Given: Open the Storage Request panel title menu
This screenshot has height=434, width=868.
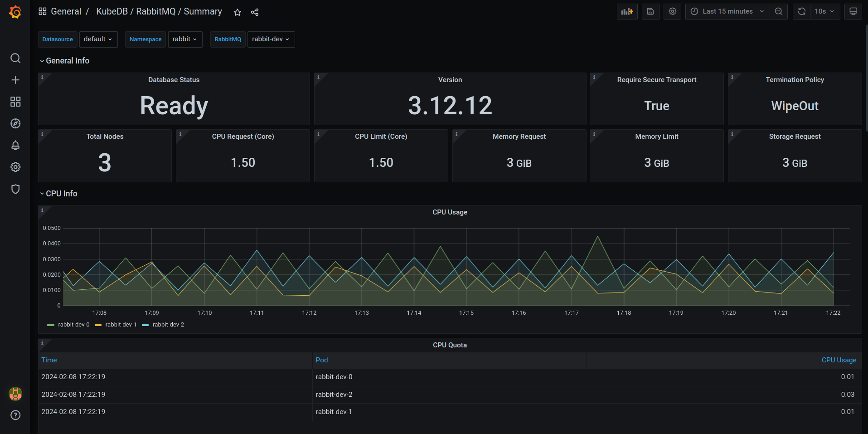Looking at the screenshot, I should pos(795,137).
